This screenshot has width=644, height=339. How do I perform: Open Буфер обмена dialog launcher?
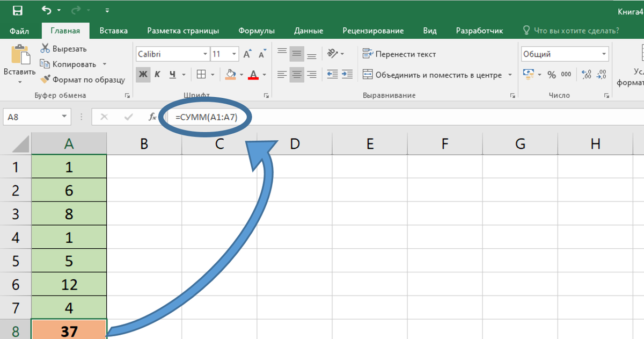point(127,96)
